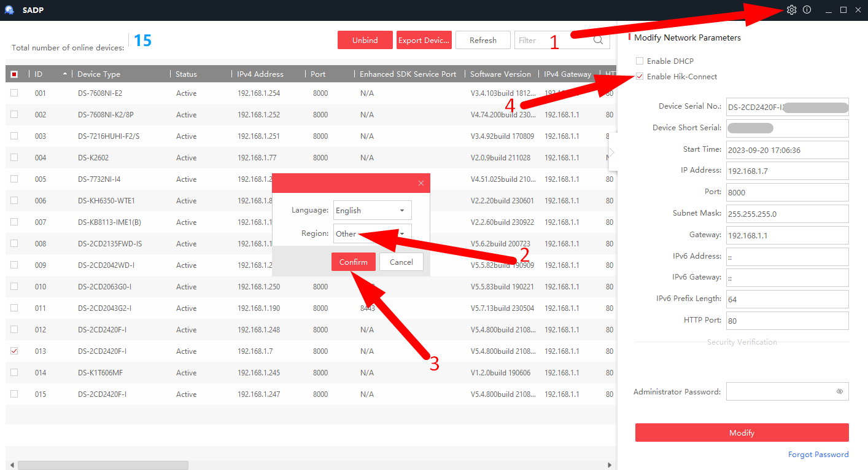Click the Start Time field

pyautogui.click(x=787, y=149)
